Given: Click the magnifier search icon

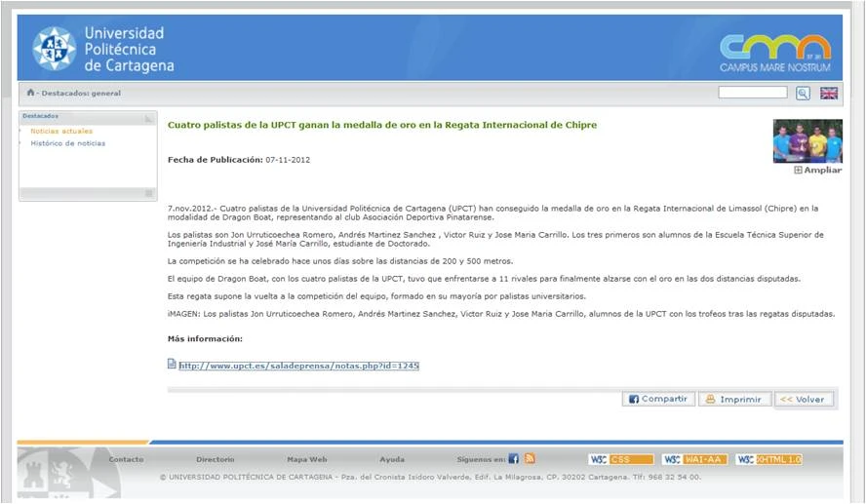Looking at the screenshot, I should 803,94.
